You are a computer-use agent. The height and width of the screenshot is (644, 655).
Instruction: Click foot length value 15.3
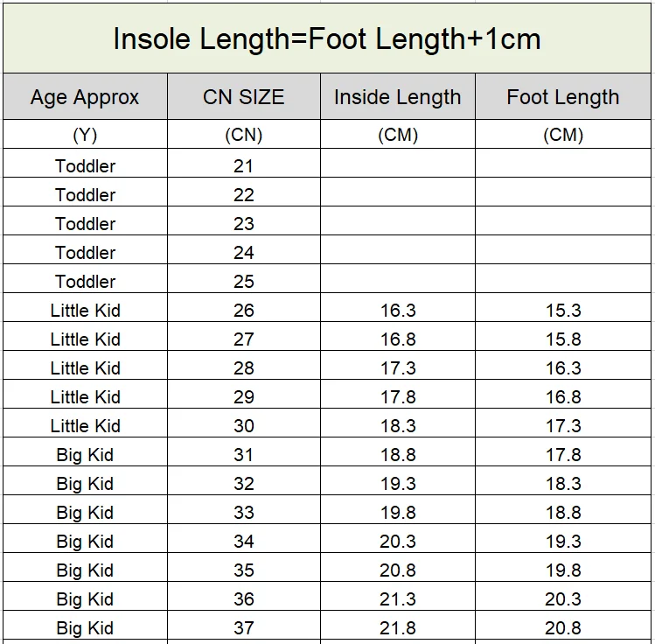point(563,311)
